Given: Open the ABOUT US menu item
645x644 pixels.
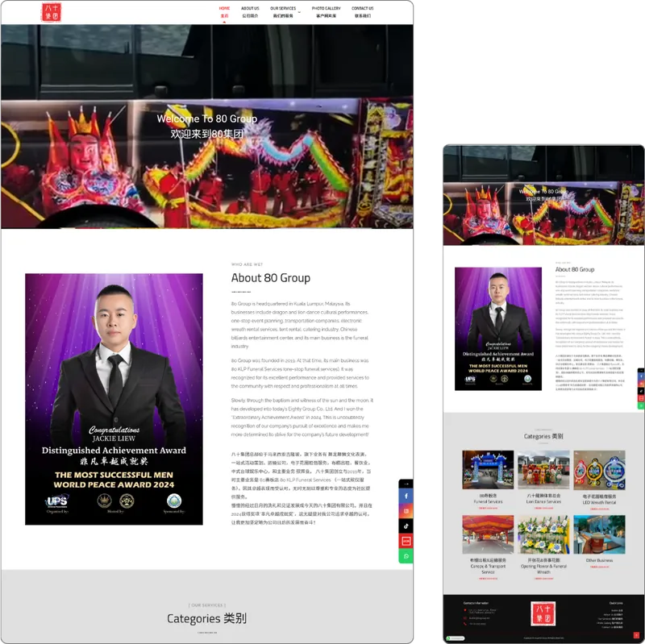Looking at the screenshot, I should [x=250, y=12].
